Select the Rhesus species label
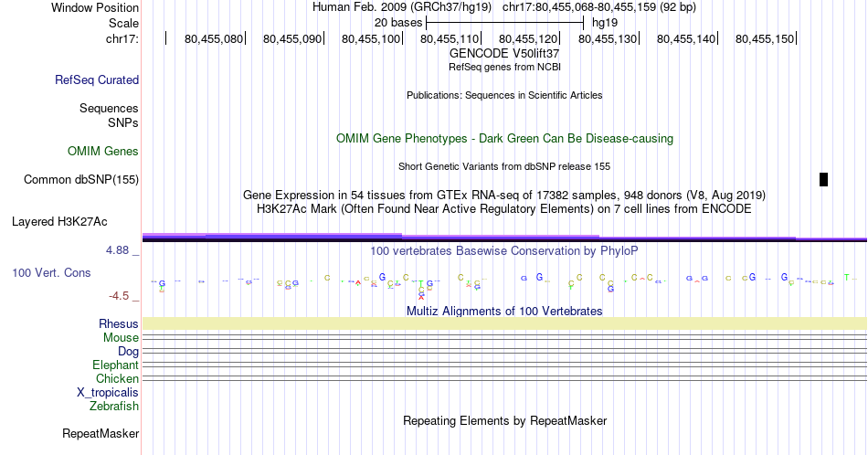Viewport: 868px width, 455px height. [119, 323]
